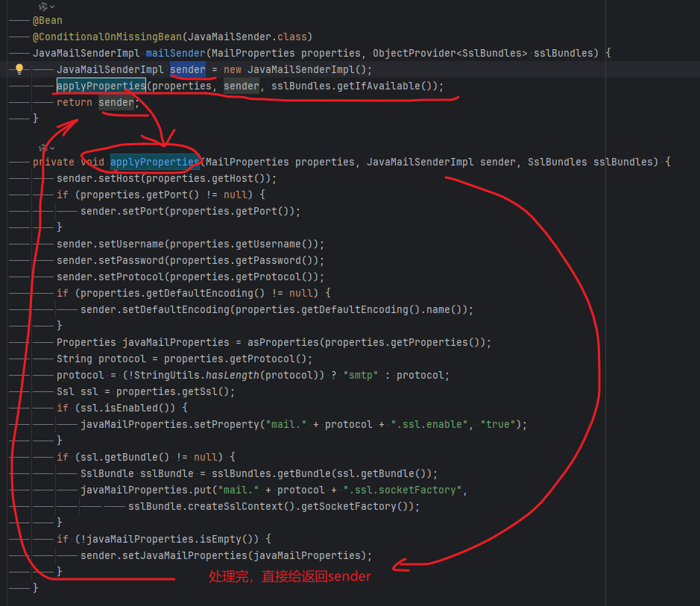Click 'if (!javaMailProperties.isEmpty())' condition
Screen dimensions: 700x606
(x=163, y=539)
